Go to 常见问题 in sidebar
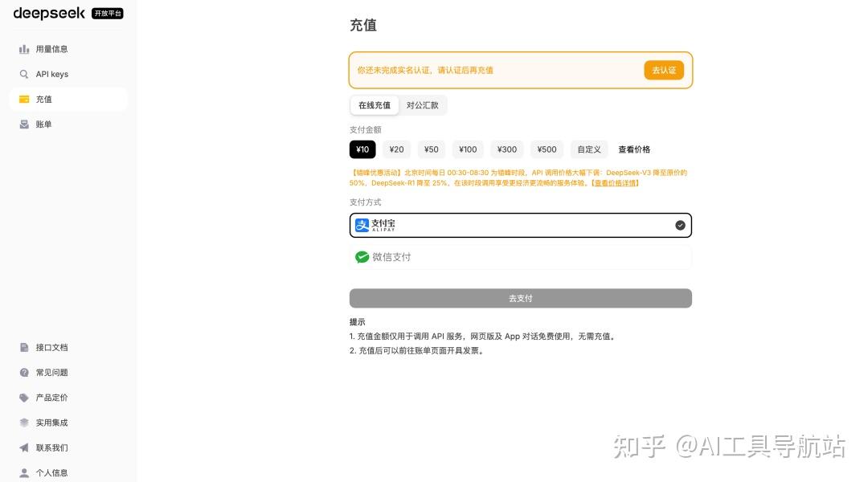Screen dimensions: 868x482 pyautogui.click(x=68, y=373)
